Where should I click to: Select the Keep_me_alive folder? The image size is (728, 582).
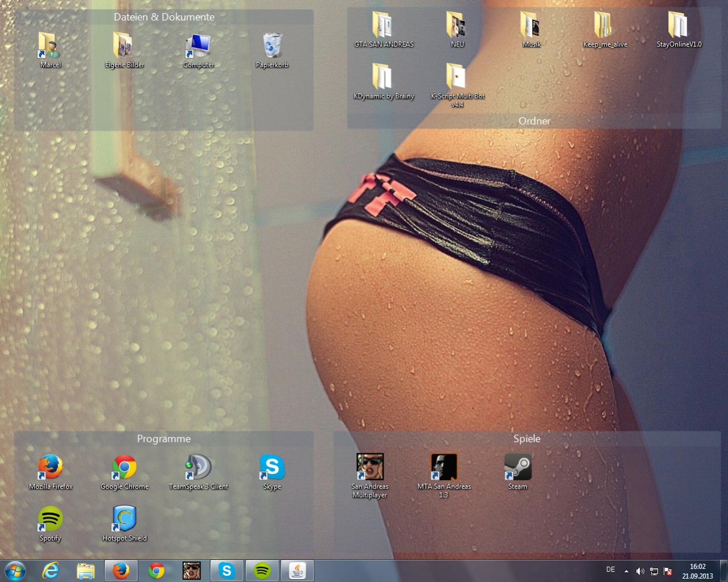[605, 26]
